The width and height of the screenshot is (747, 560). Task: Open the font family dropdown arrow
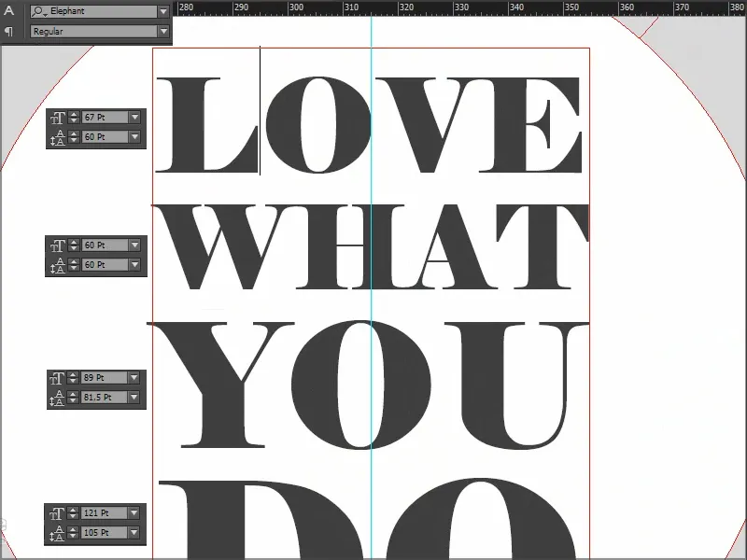(x=163, y=11)
